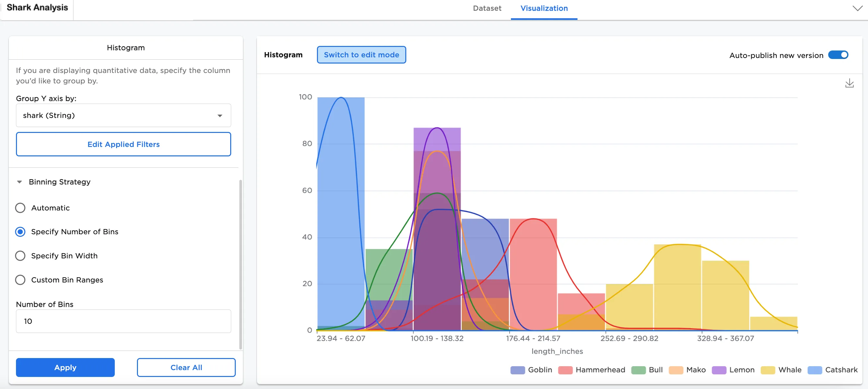Toggle the Auto-publish new version switch
The height and width of the screenshot is (389, 868).
838,55
